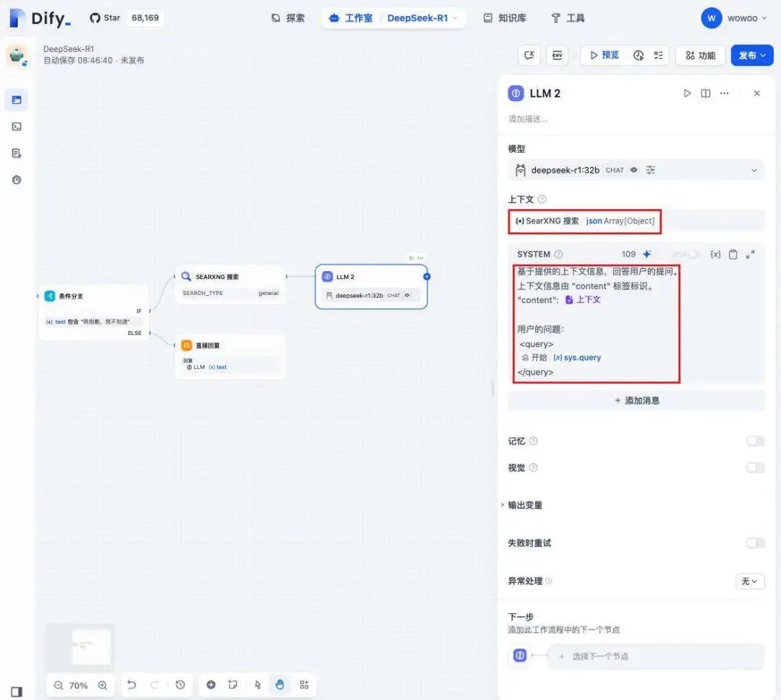
Task: Enable the 失败时重试 retry switch
Action: tap(755, 542)
